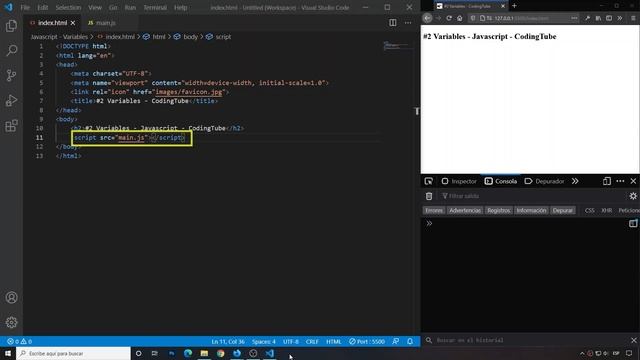Screen dimensions: 640x360
Task: Show more browser toolbar items
Action: (x=620, y=18)
